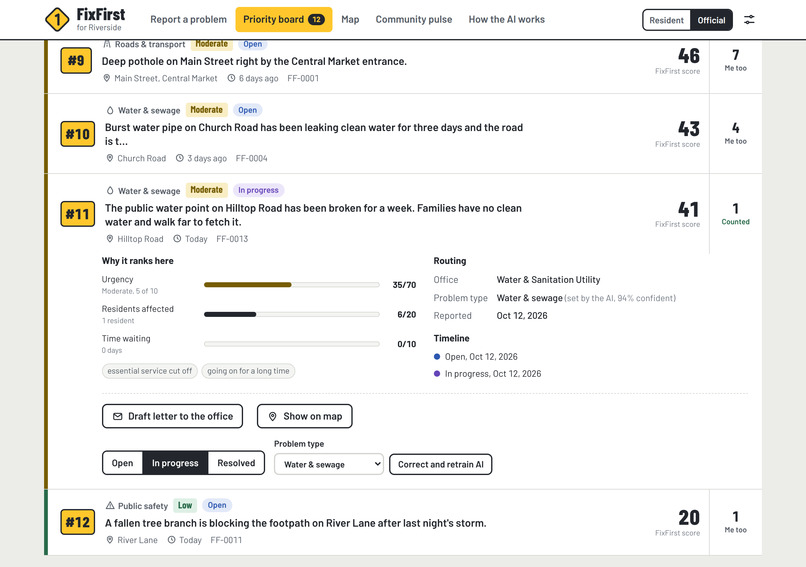The height and width of the screenshot is (567, 806).
Task: Click the clock icon beside 3 days ago
Action: [x=179, y=158]
